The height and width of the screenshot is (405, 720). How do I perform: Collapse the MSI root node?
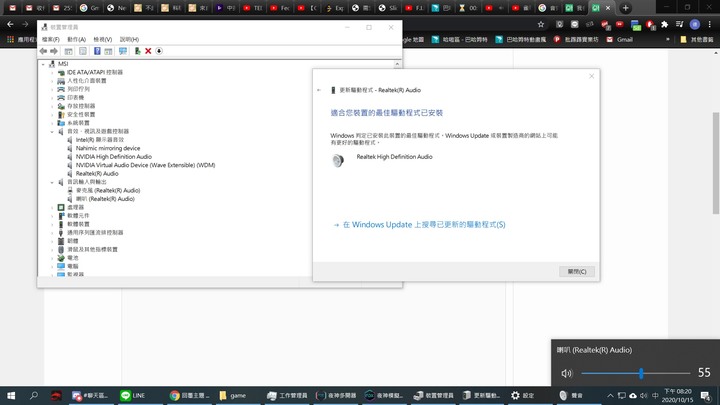(44, 64)
